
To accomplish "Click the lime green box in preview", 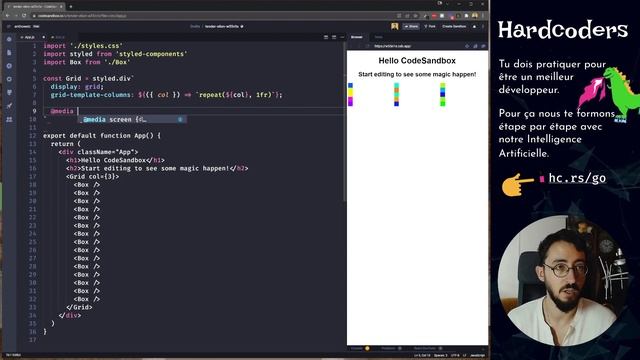I will (x=442, y=86).
